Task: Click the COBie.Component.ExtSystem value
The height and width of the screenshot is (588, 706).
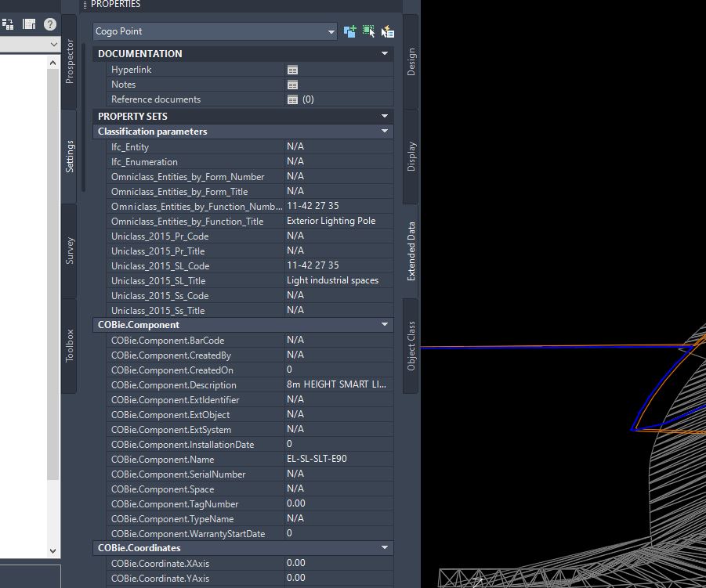Action: click(339, 429)
